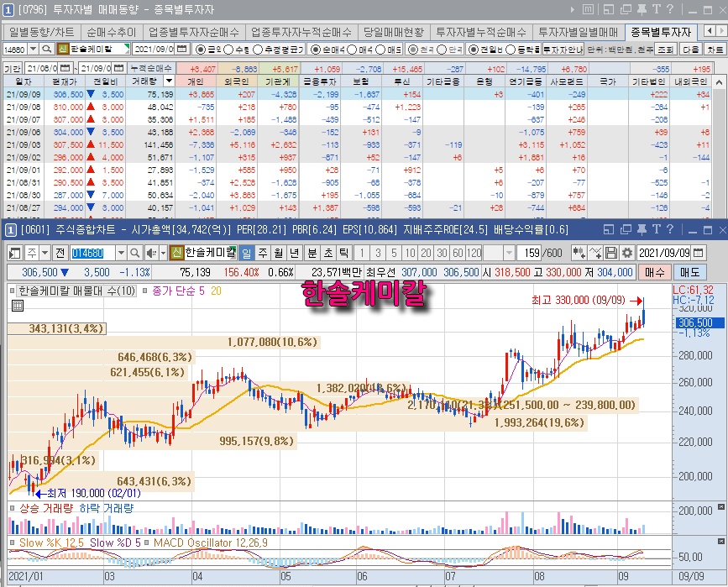Image resolution: width=728 pixels, height=587 pixels.
Task: Click the font T icon in the investor window title bar
Action: point(656,9)
